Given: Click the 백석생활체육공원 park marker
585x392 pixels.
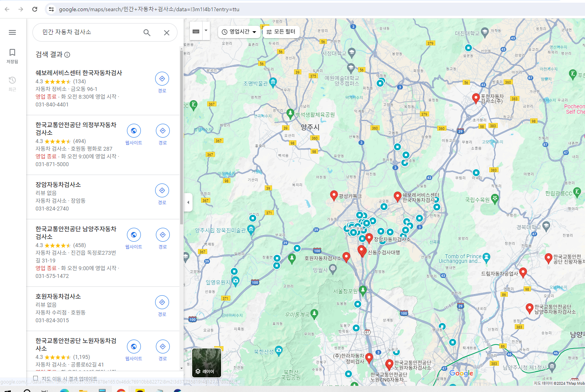Looking at the screenshot, I should (x=290, y=114).
